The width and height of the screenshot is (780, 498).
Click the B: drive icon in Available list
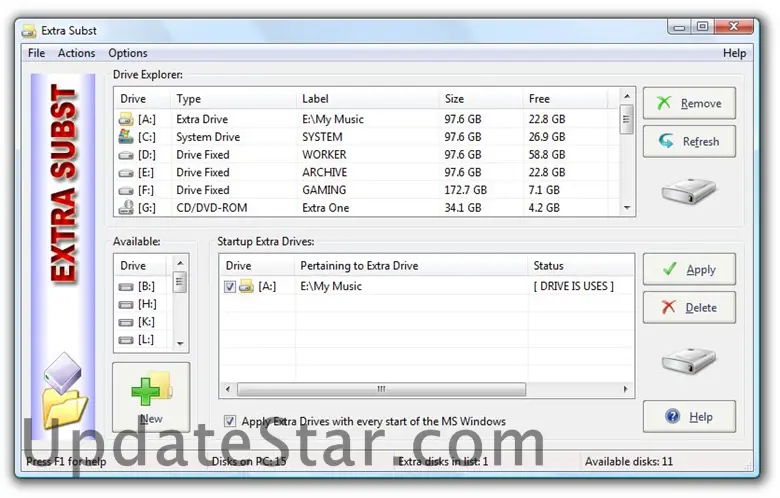(x=126, y=287)
